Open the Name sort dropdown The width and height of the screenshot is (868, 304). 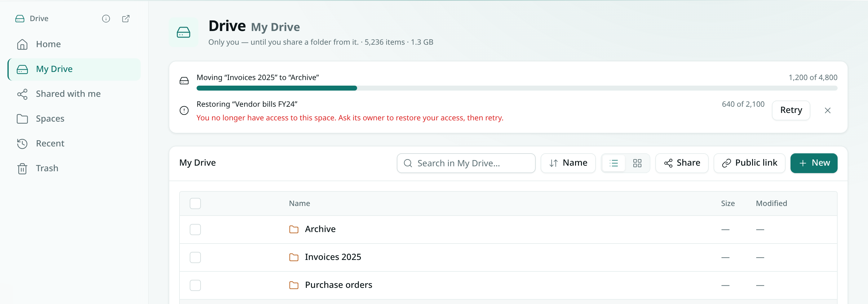[568, 163]
